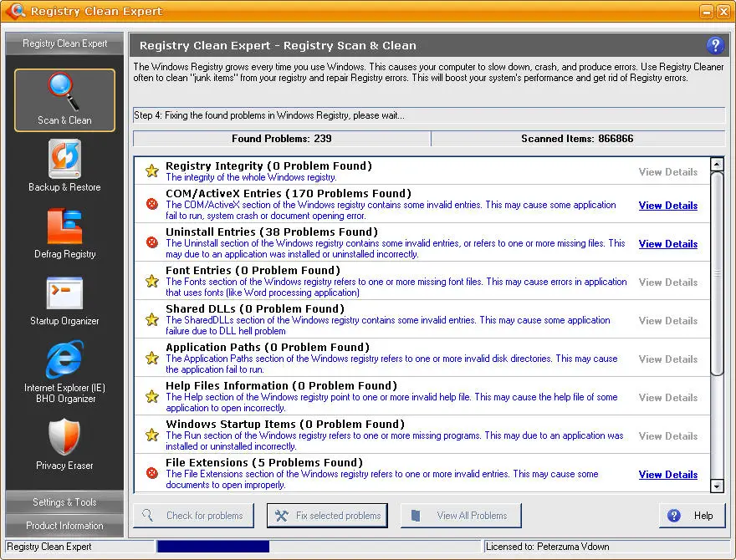Click the Help button
This screenshot has height=560, width=736.
coord(693,516)
